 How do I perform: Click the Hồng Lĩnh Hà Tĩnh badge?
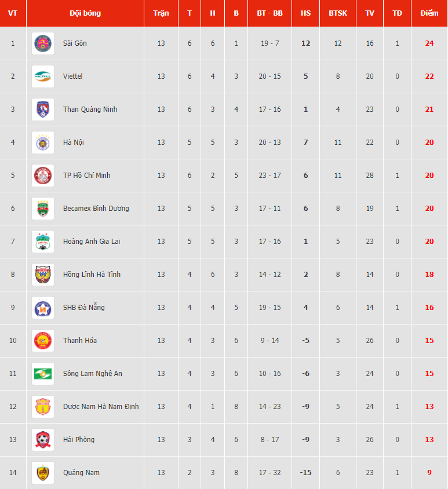[x=43, y=275]
